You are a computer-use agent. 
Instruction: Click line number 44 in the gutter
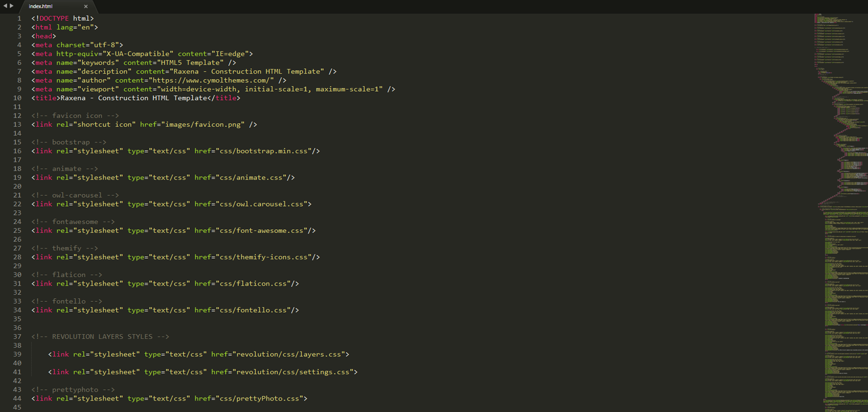pos(17,398)
